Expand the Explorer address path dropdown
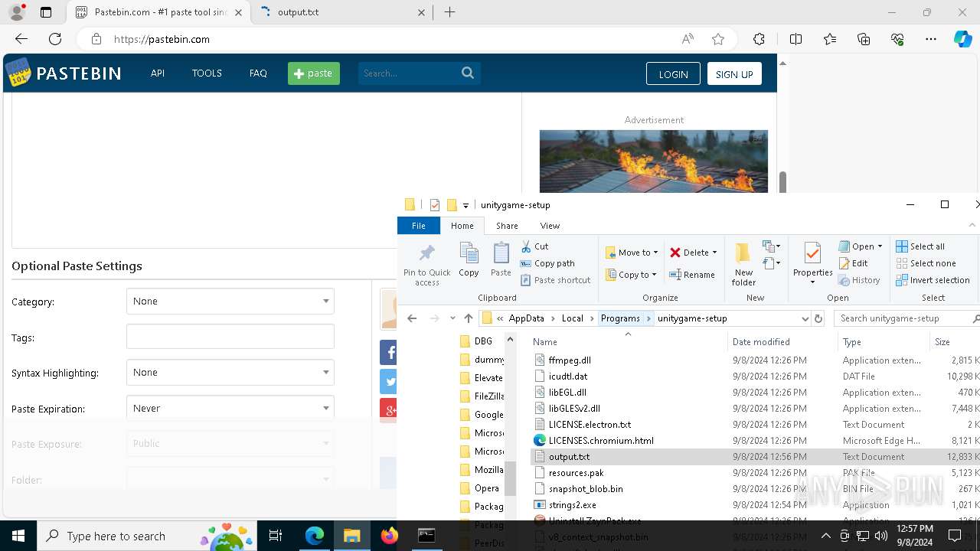980x551 pixels. pos(805,318)
